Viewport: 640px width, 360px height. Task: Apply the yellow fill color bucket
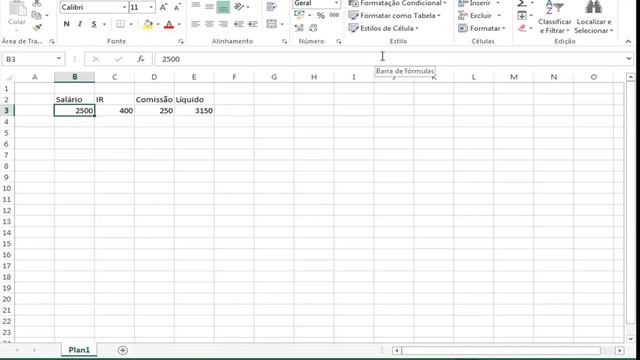tap(148, 24)
